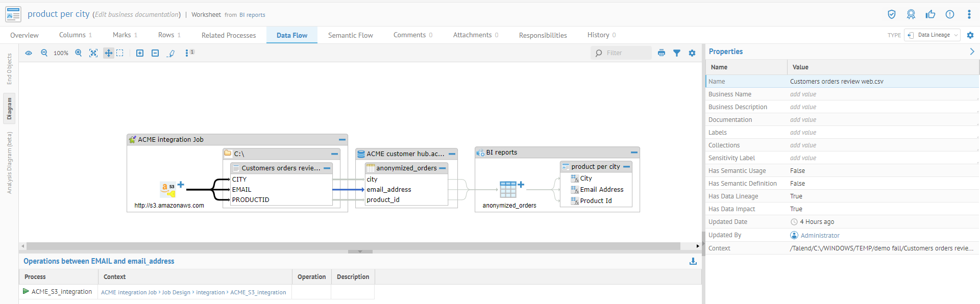Click the thumbs up endorse icon
The image size is (980, 304).
pyautogui.click(x=930, y=14)
